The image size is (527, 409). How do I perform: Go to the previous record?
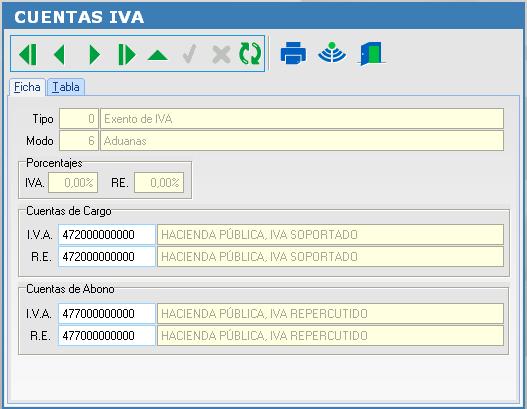click(x=59, y=54)
